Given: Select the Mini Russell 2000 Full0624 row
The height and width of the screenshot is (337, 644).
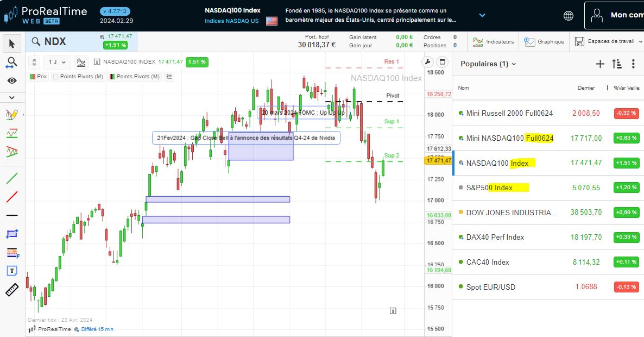Looking at the screenshot, I should tap(548, 114).
